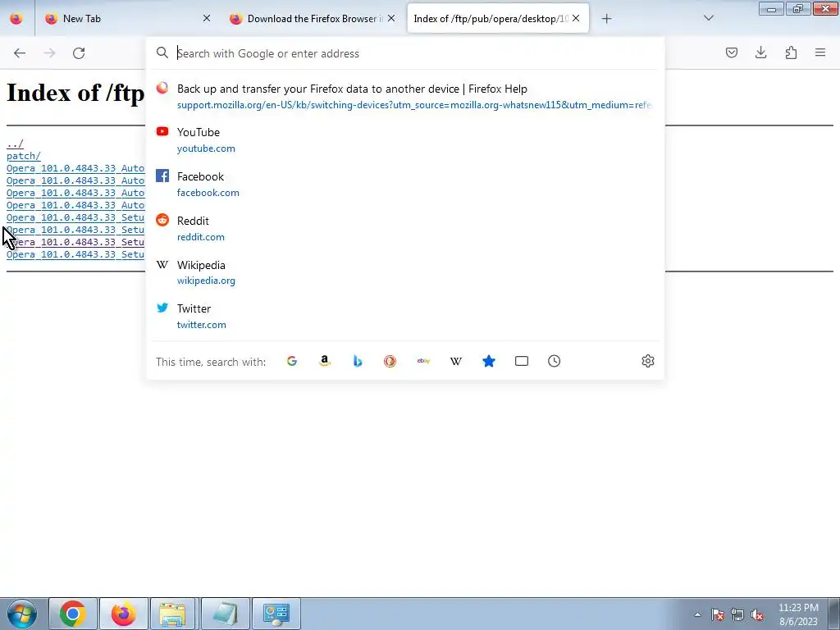The height and width of the screenshot is (630, 840).
Task: Click the Firefox View pinned icon
Action: (x=16, y=18)
